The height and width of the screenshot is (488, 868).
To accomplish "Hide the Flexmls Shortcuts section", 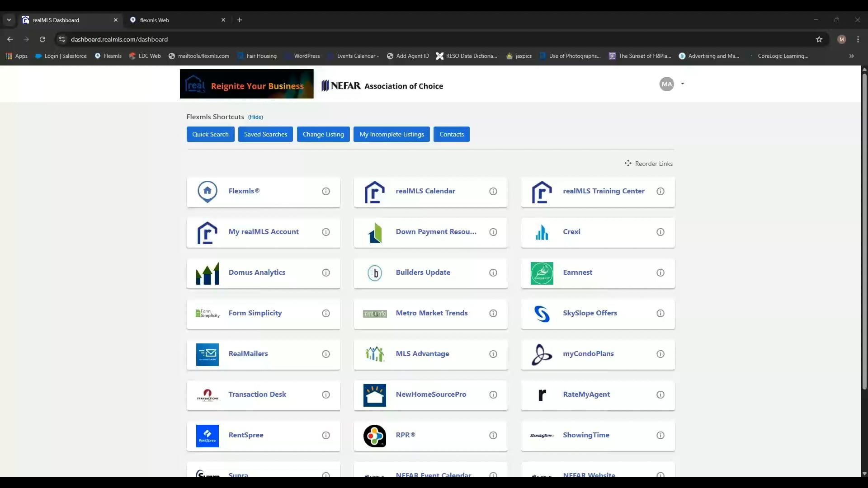I will point(255,117).
